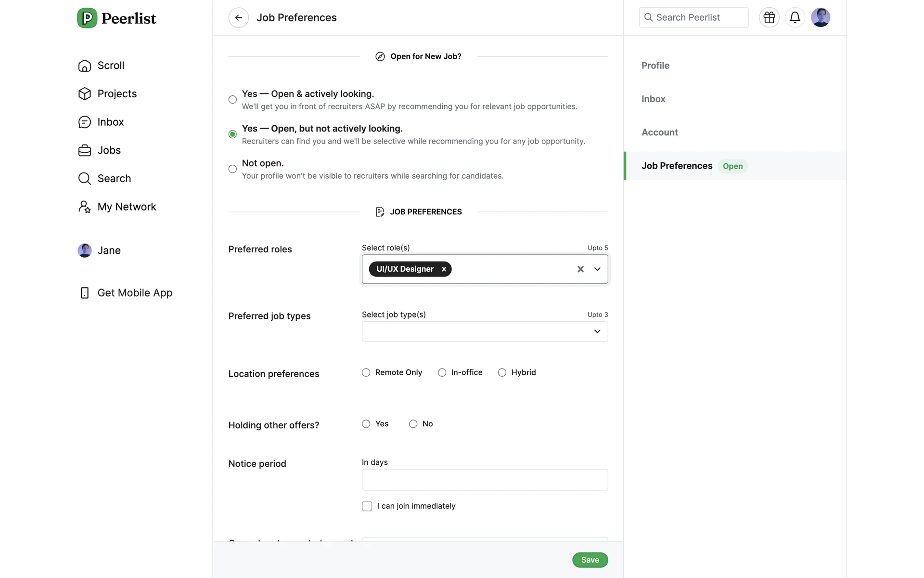
Task: Select Yes — Open & actively looking
Action: pos(232,100)
